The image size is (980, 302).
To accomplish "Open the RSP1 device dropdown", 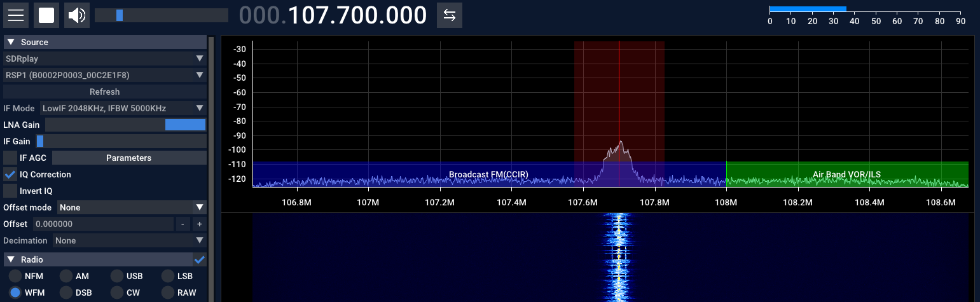I will click(x=105, y=75).
